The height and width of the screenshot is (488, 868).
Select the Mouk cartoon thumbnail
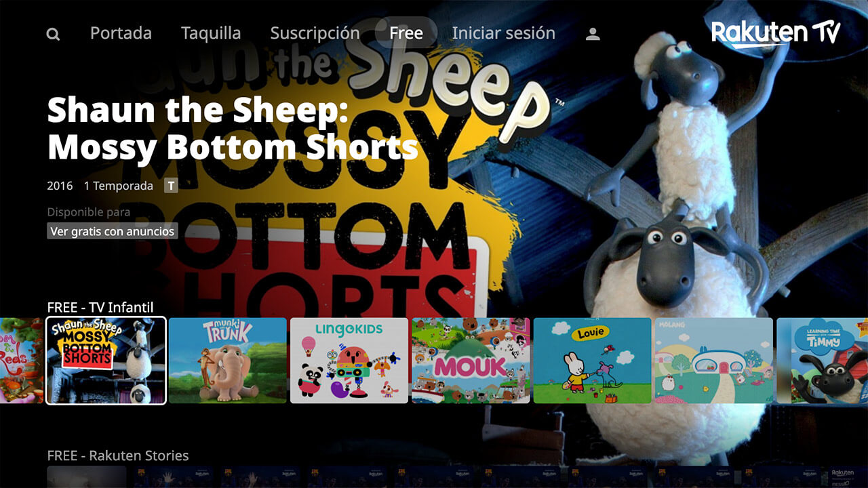pos(471,361)
